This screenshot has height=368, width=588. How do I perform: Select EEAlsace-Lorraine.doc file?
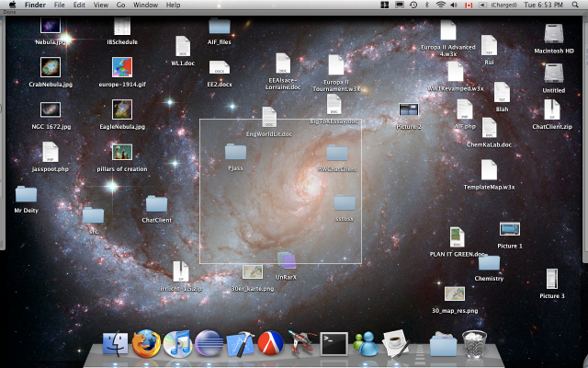[x=283, y=63]
